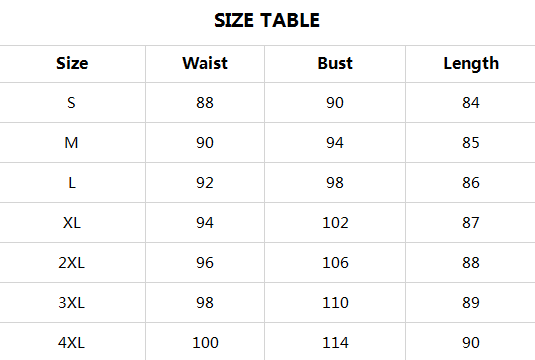Select length value 84 for S
Image resolution: width=535 pixels, height=360 pixels.
[x=471, y=103]
